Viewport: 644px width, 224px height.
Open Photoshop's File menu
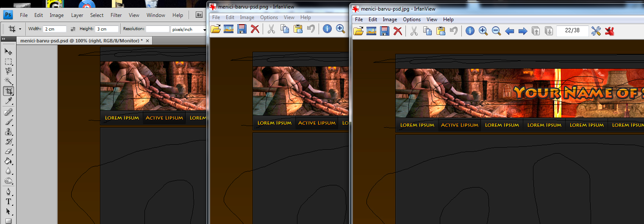tap(24, 15)
